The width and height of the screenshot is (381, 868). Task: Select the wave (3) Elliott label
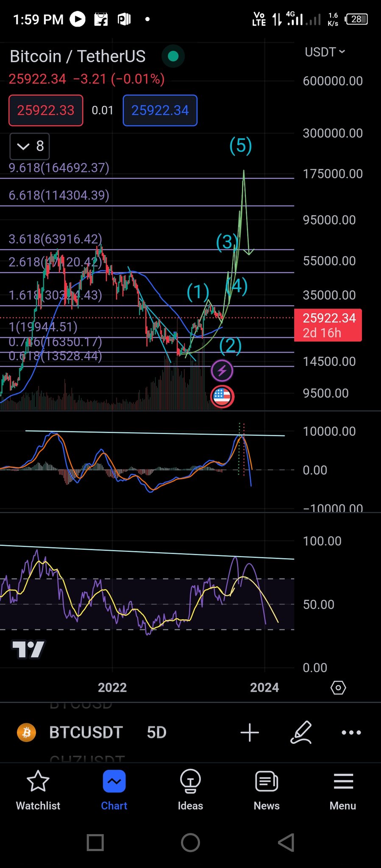point(227,242)
